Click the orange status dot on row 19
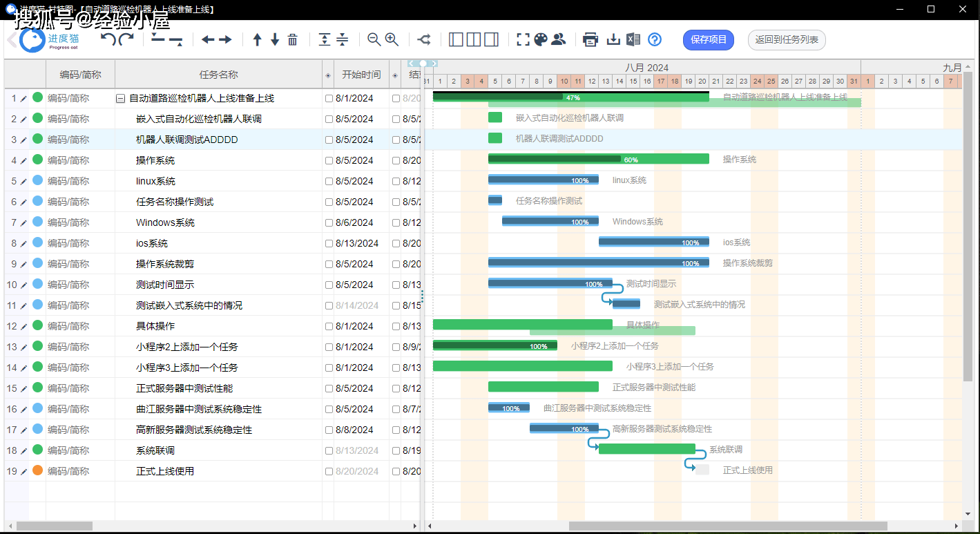Screen dimensions: 980x534 coord(37,470)
